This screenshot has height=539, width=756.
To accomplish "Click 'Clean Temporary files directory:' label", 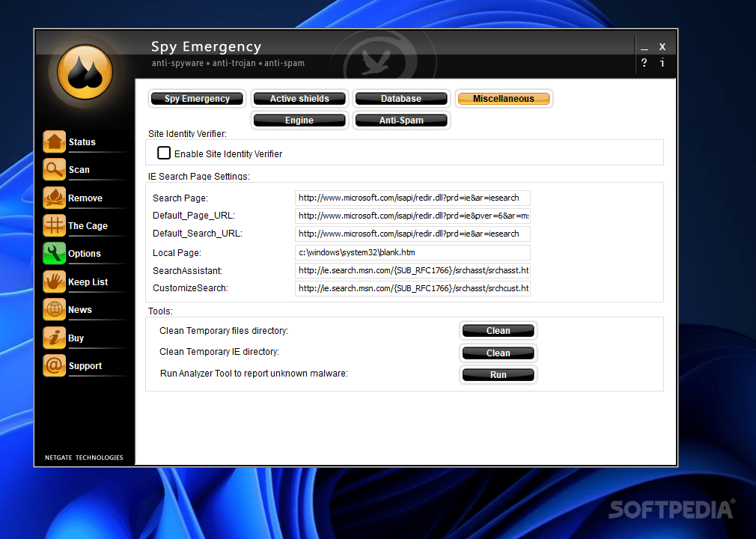I will (x=224, y=331).
